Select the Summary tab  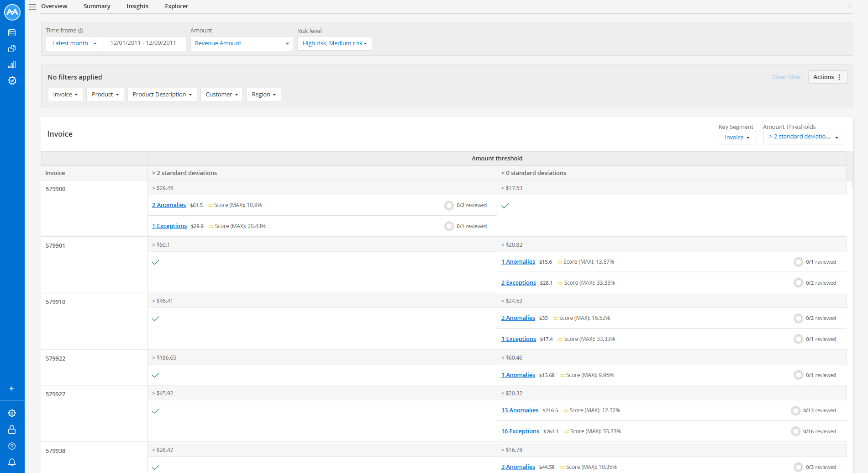pos(97,6)
